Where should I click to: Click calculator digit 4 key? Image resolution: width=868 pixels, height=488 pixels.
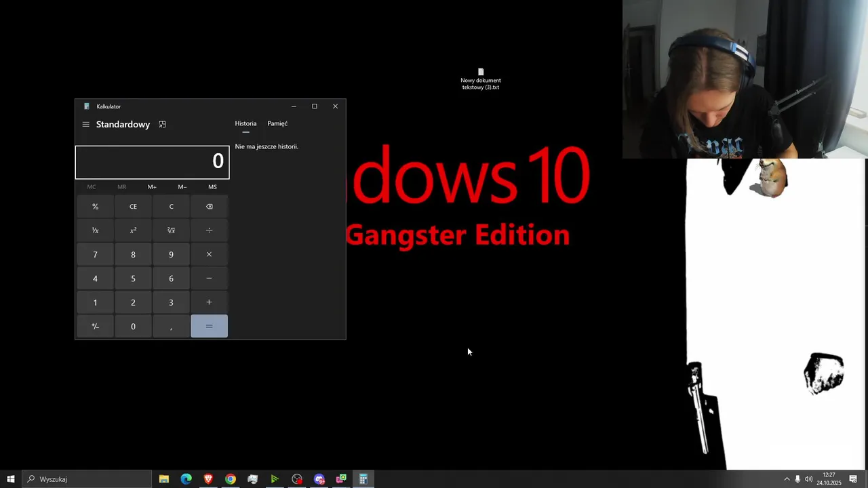coord(95,279)
